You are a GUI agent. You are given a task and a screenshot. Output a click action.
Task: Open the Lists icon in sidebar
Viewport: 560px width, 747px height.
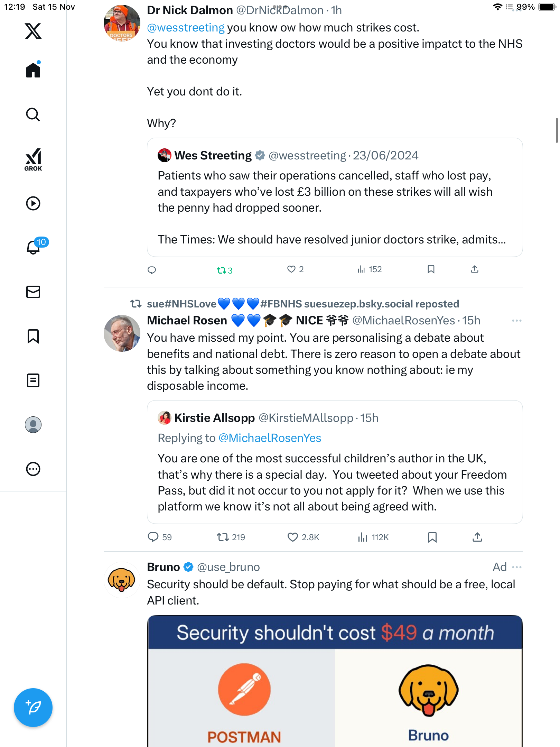coord(33,380)
